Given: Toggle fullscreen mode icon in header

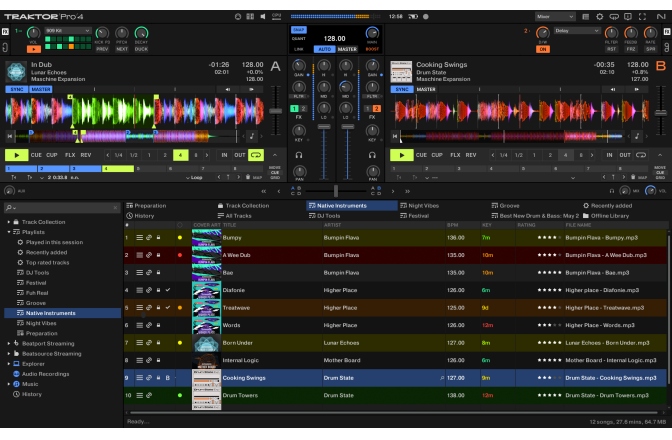Looking at the screenshot, I should 642,17.
